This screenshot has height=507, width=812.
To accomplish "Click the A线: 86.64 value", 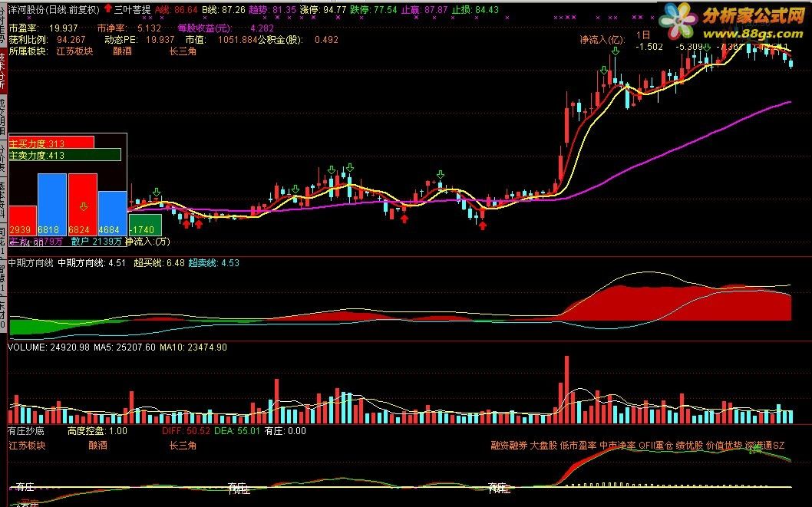I will [176, 9].
